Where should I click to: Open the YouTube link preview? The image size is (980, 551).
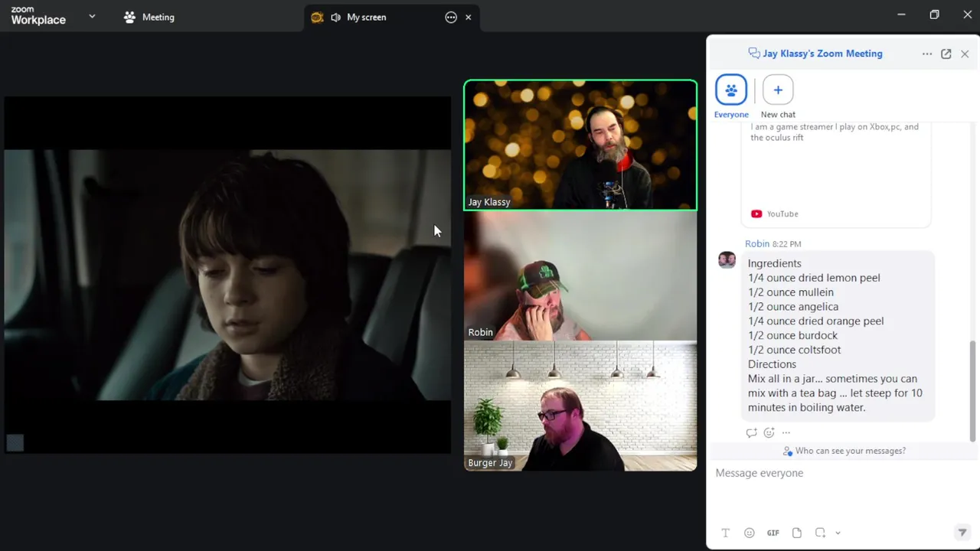click(836, 176)
